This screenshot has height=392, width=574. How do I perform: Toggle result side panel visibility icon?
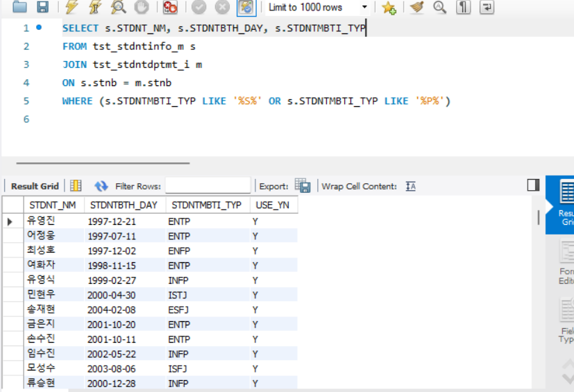533,185
